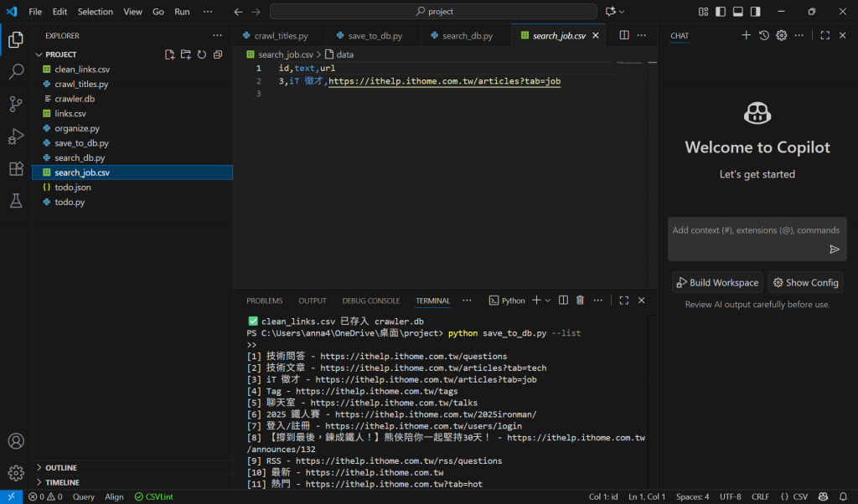Open Copilot chat history

764,36
